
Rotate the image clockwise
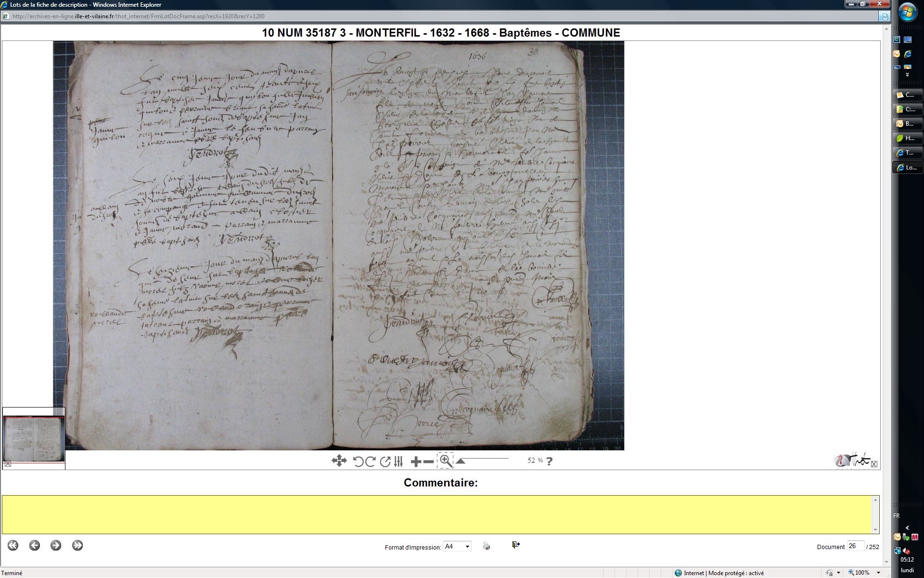[370, 461]
